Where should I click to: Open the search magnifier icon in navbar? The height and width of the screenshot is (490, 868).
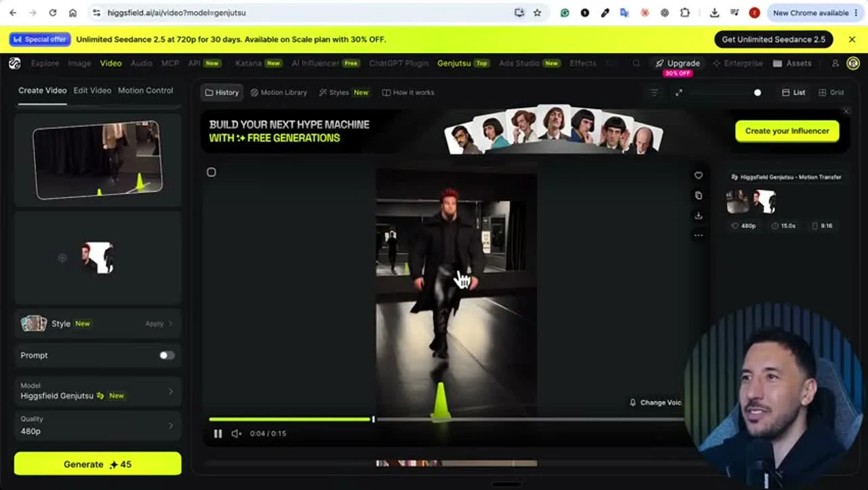(636, 63)
